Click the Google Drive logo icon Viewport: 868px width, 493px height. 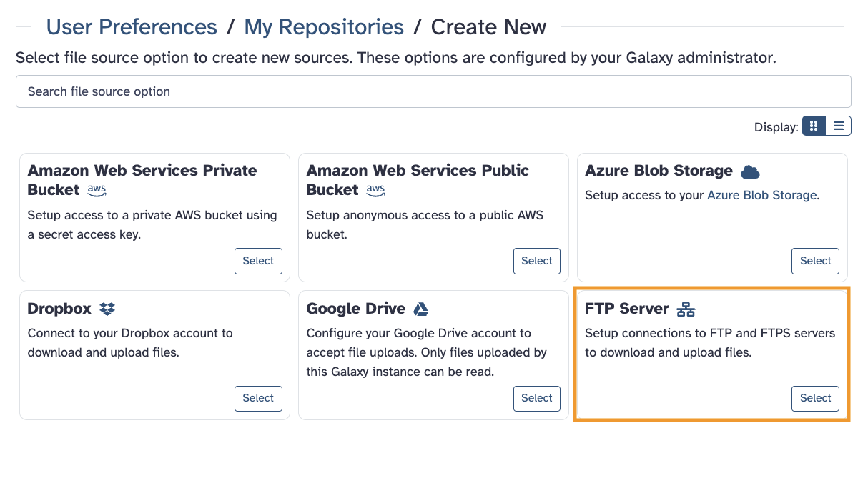tap(421, 309)
